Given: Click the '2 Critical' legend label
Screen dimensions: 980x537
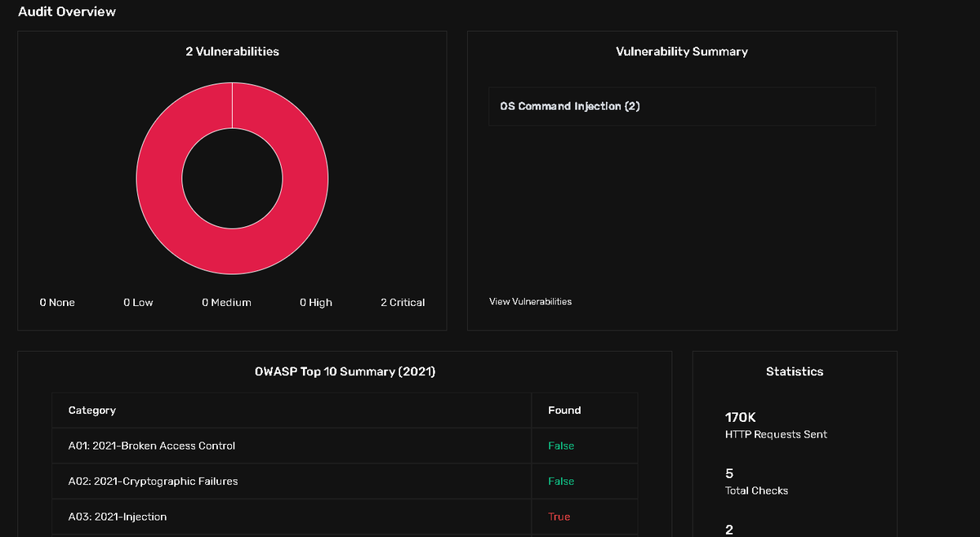Looking at the screenshot, I should 403,303.
